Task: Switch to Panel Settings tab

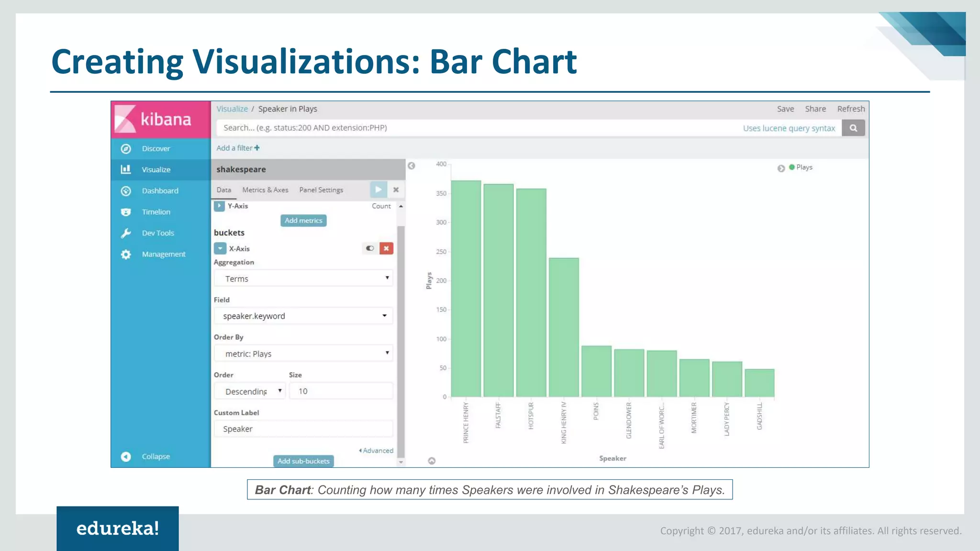Action: [x=321, y=190]
